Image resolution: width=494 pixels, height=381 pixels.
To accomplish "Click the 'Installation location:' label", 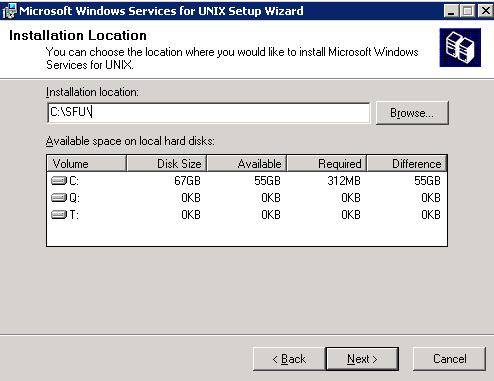I will coord(92,92).
